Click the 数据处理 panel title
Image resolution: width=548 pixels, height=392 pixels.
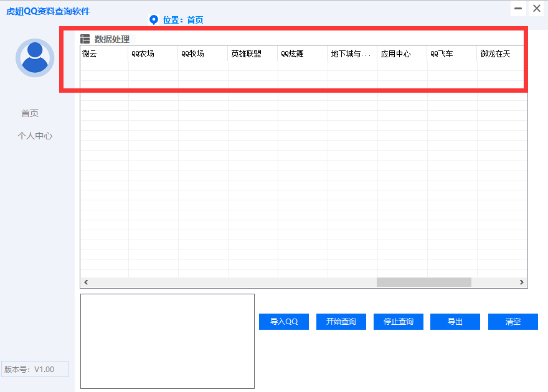pyautogui.click(x=112, y=39)
